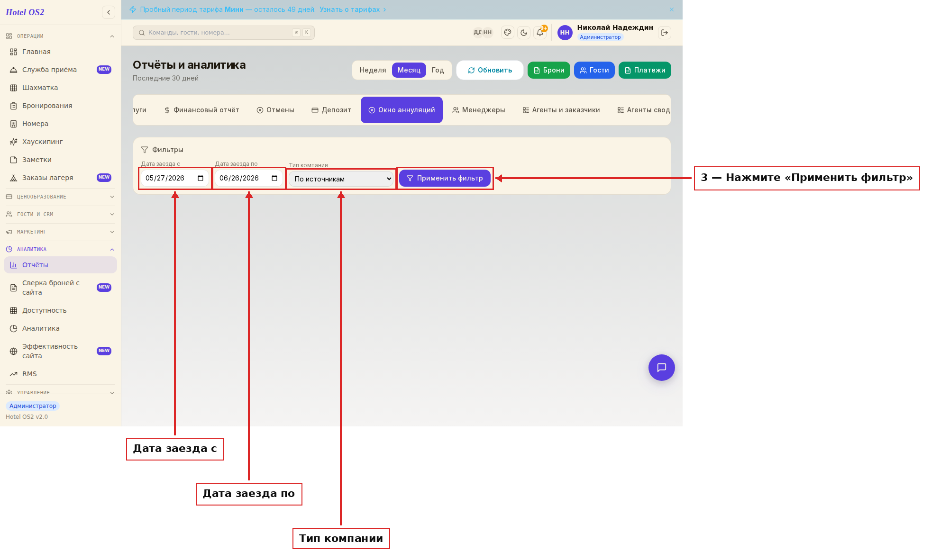Expand the Маркетинг sidebar section
Viewport: 931px width, 560px height.
(x=60, y=232)
